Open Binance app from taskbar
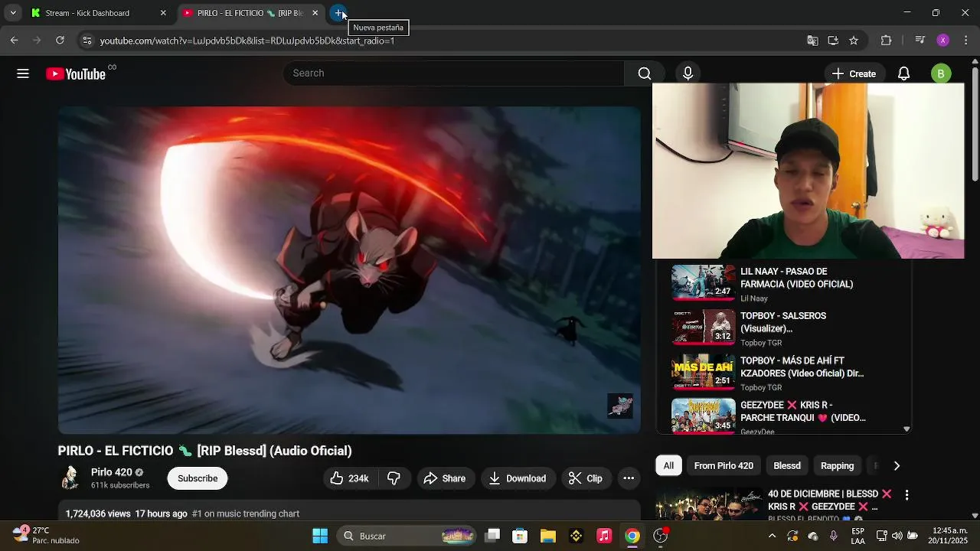Screen dimensions: 980x551 coord(577,536)
